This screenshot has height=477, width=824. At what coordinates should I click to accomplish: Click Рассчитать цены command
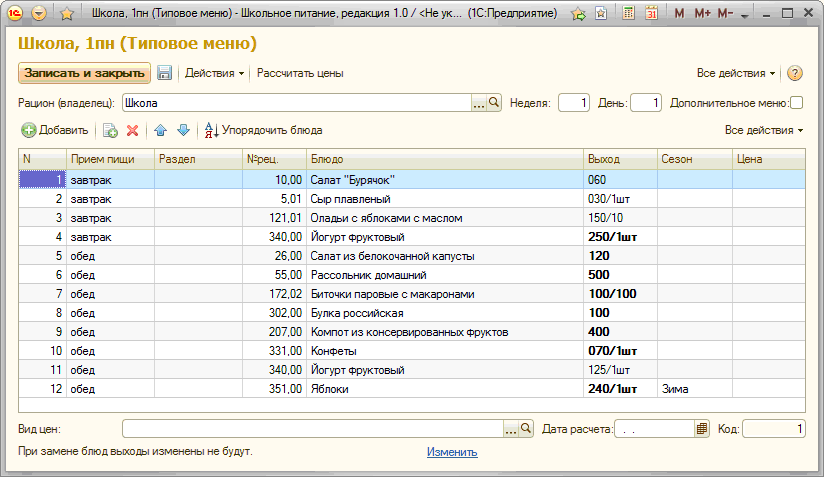pyautogui.click(x=300, y=73)
